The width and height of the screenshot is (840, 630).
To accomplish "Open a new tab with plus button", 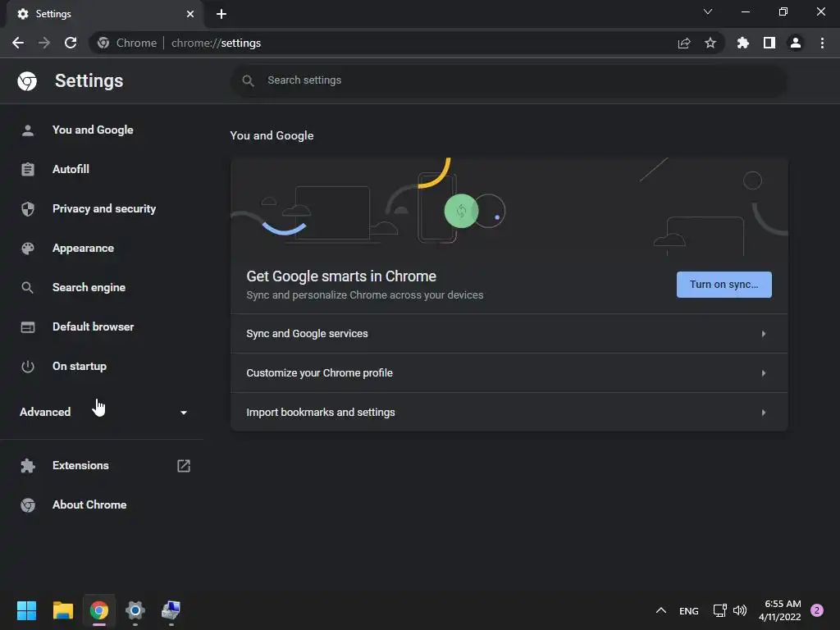I will 221,14.
